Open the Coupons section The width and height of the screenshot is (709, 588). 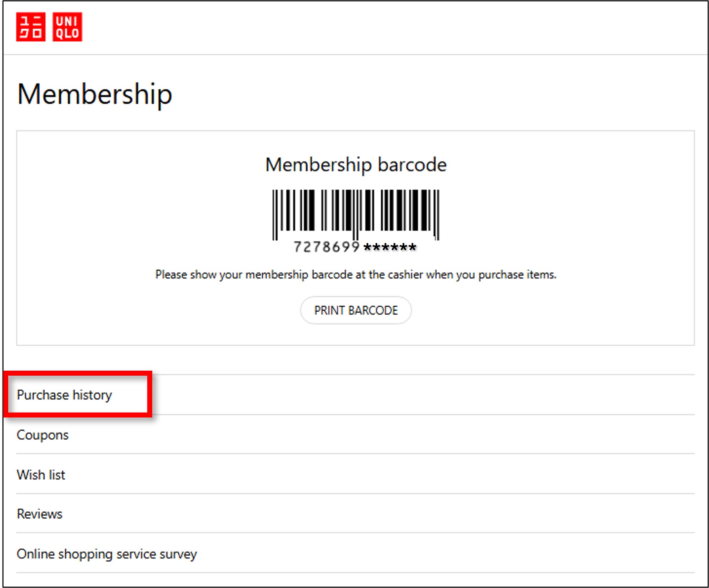43,435
